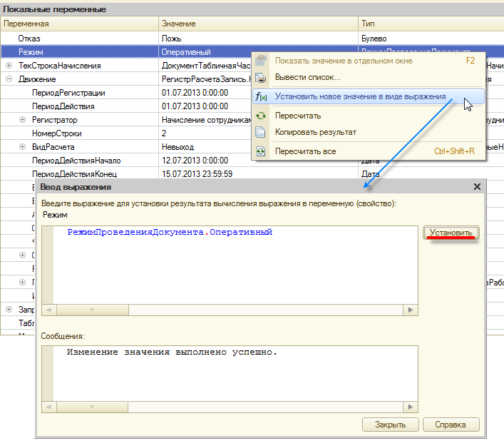504x441 pixels.
Task: Click the 'Тип' column header
Action: tap(431, 24)
